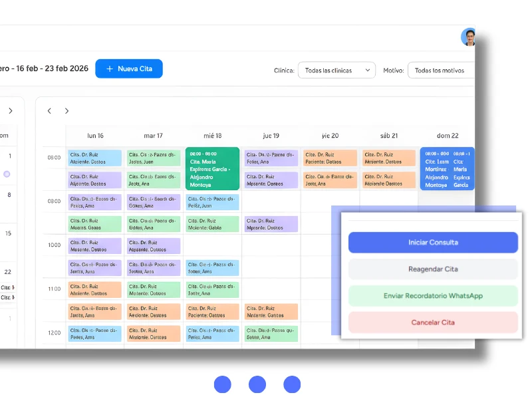Select the middle carousel navigation dot
This screenshot has height=399, width=532.
[x=257, y=384]
